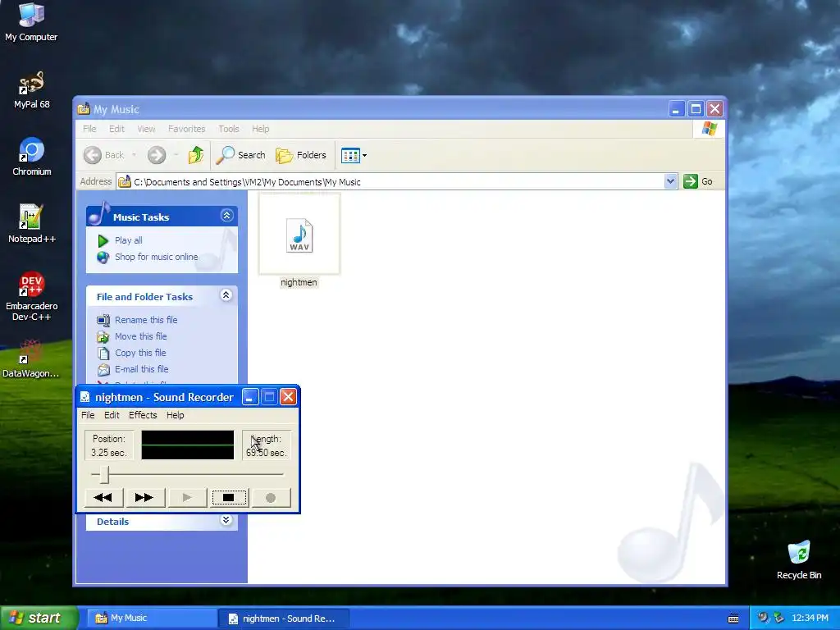
Task: Toggle the Folders pane button
Action: point(300,155)
